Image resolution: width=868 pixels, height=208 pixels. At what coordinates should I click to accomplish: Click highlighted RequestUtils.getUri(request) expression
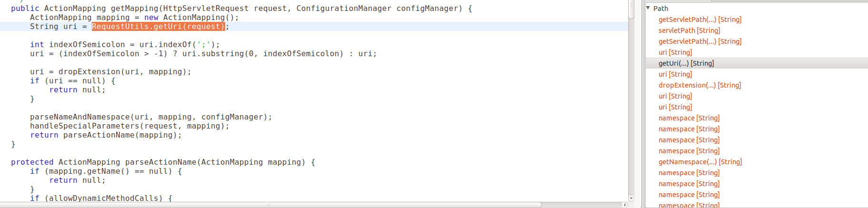158,27
